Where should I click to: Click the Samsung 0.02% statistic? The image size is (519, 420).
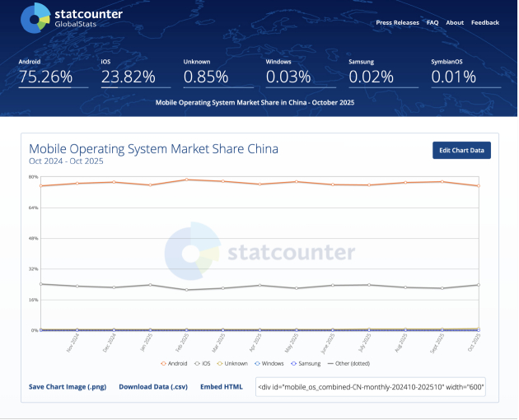pos(383,73)
